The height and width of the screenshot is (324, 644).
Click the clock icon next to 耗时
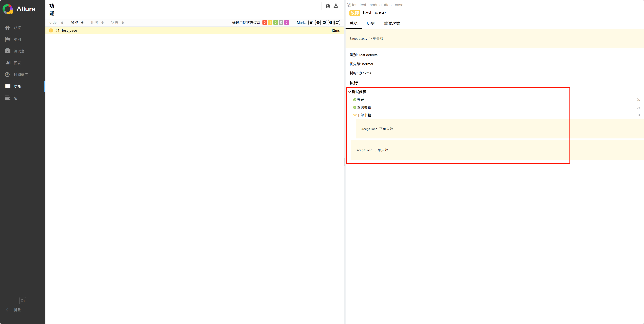(x=360, y=73)
